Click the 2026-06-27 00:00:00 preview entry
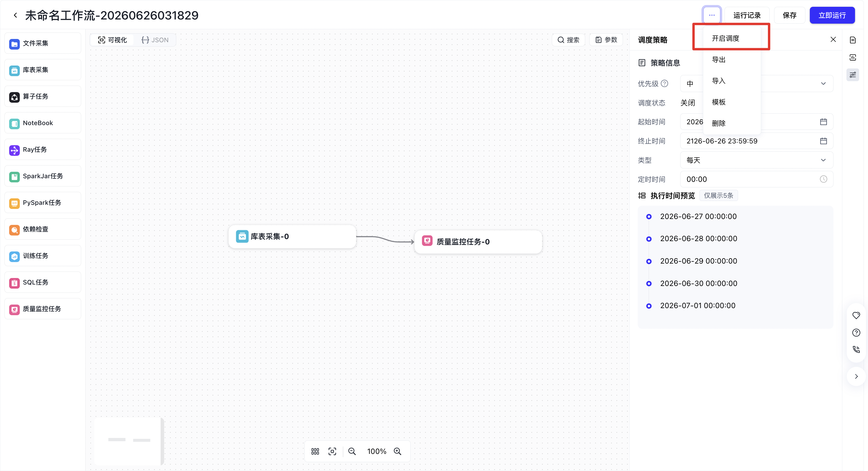Viewport: 868px width, 471px height. pos(698,216)
